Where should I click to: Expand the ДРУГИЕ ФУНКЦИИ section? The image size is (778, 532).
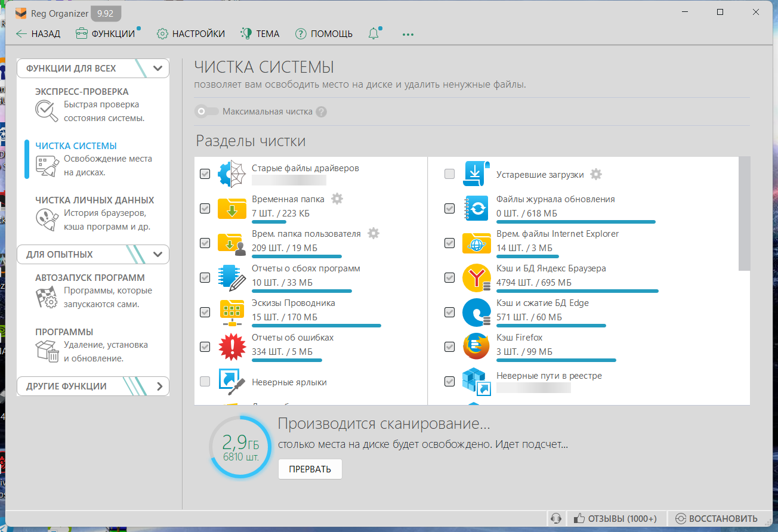tap(159, 386)
